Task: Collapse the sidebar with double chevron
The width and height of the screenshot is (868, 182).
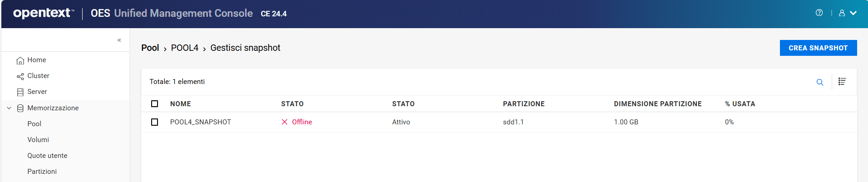Action: coord(119,40)
